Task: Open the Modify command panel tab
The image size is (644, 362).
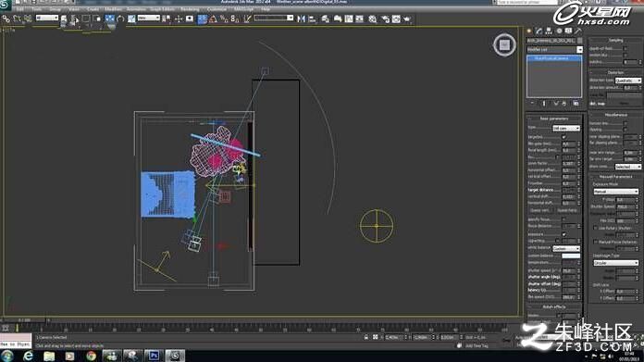Action: (539, 31)
